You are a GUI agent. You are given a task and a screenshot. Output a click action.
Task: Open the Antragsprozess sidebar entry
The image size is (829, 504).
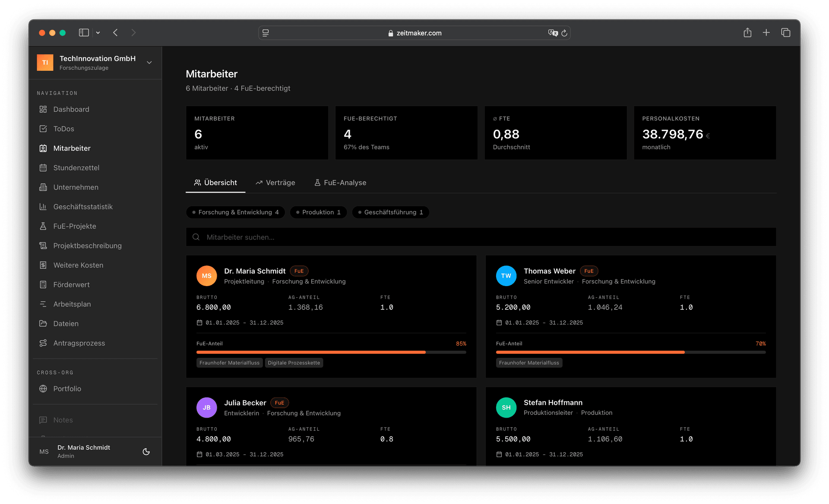79,343
